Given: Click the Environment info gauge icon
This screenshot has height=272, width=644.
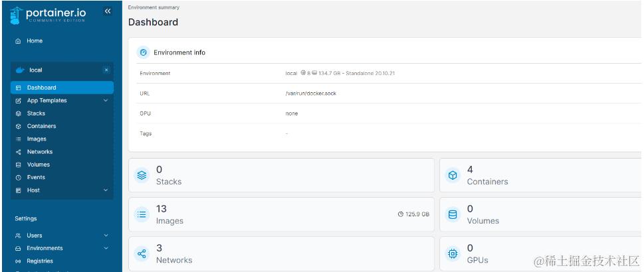Looking at the screenshot, I should [143, 52].
